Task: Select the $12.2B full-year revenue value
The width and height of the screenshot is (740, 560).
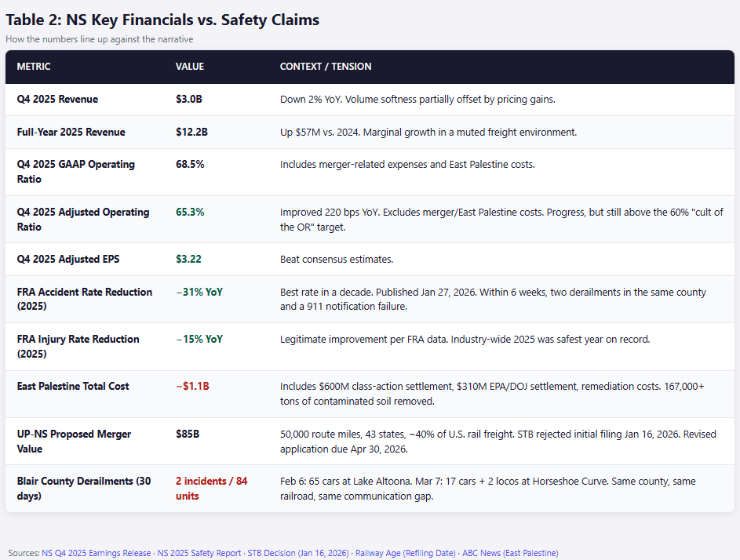Action: click(x=191, y=132)
